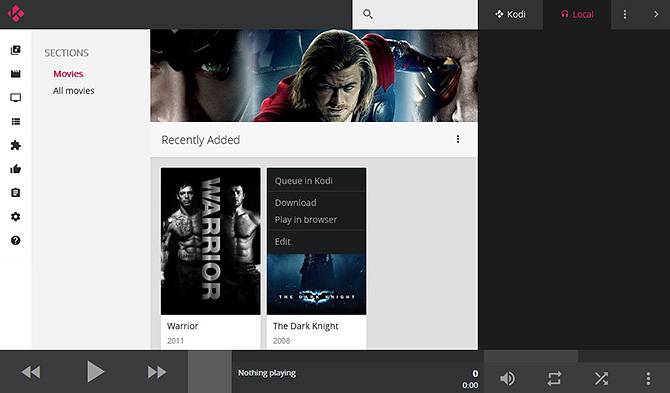Click The Dark Knight title link
Image resolution: width=670 pixels, height=393 pixels.
306,326
